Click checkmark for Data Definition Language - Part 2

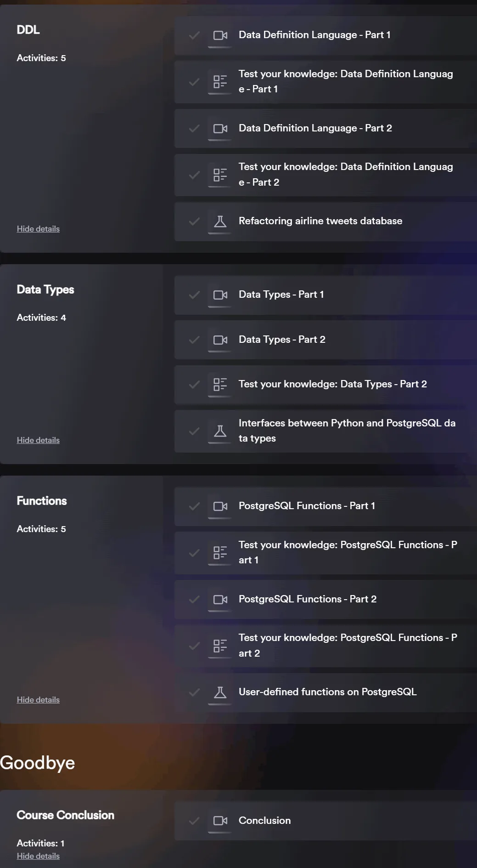tap(194, 129)
